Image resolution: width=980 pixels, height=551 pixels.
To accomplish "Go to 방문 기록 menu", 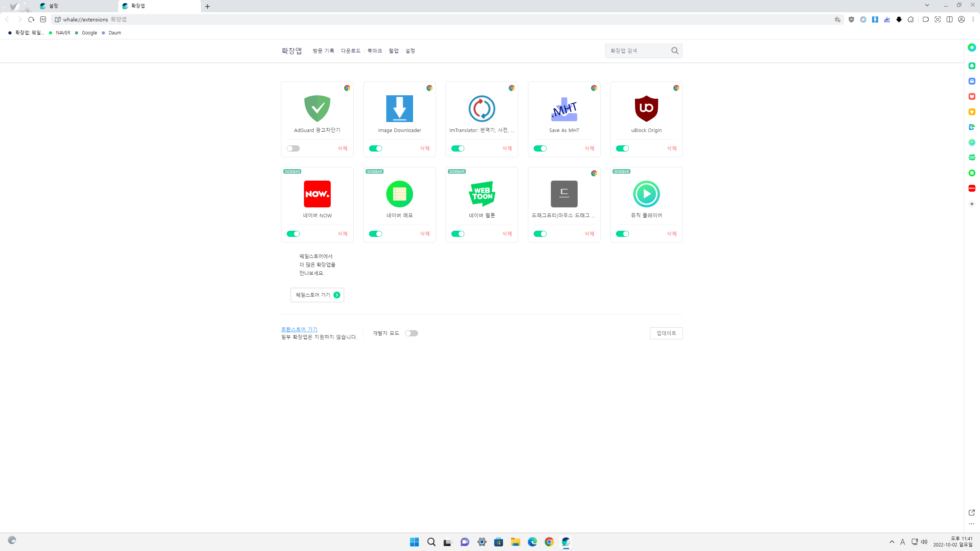I will (x=323, y=51).
